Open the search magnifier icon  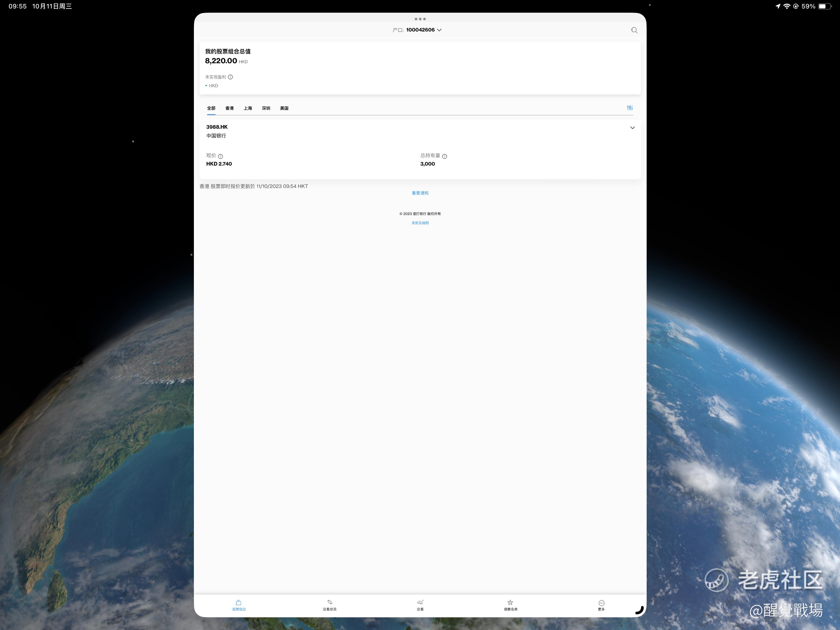click(634, 30)
